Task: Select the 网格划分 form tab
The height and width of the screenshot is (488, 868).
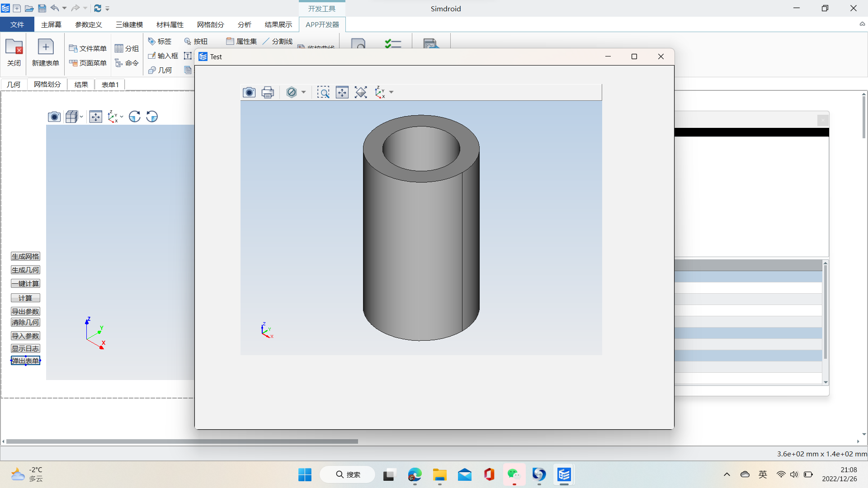Action: click(x=47, y=84)
